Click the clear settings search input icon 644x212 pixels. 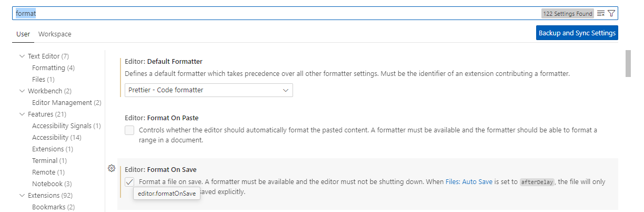(x=601, y=14)
